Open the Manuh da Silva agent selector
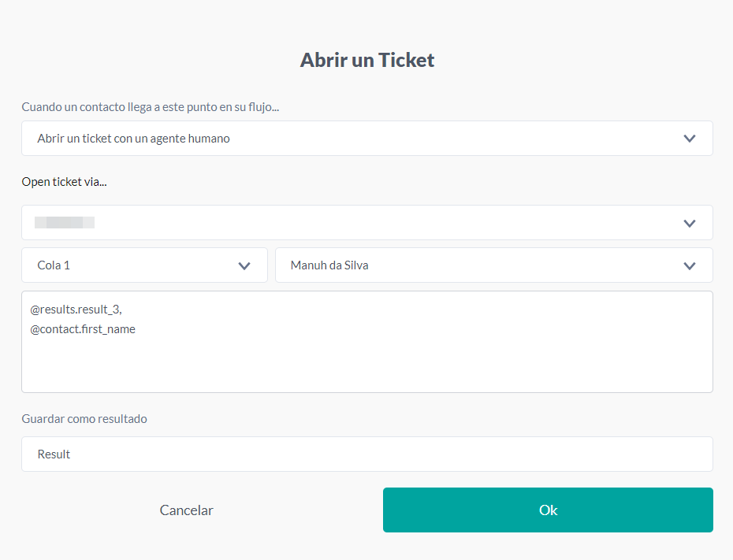The width and height of the screenshot is (733, 560). [493, 265]
